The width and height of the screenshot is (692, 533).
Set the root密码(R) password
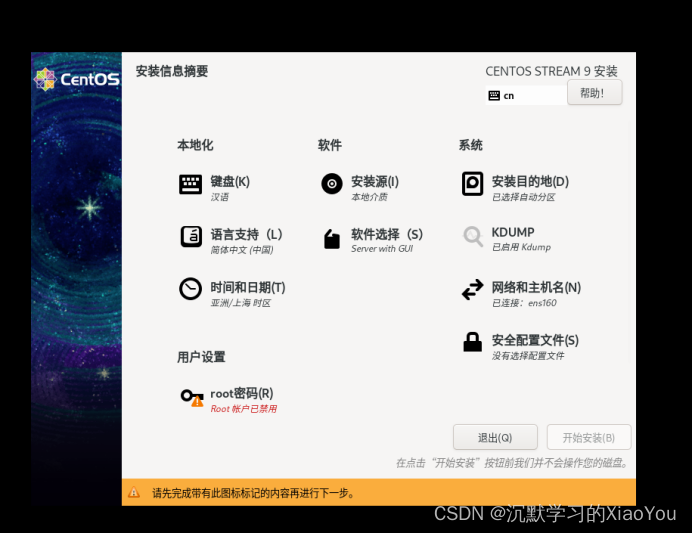pyautogui.click(x=242, y=393)
